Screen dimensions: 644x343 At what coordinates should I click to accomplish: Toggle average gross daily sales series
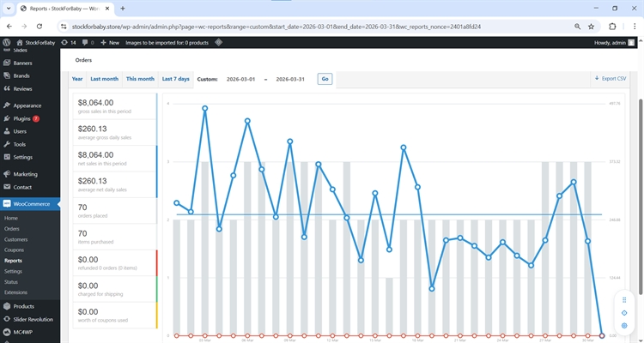(x=115, y=133)
